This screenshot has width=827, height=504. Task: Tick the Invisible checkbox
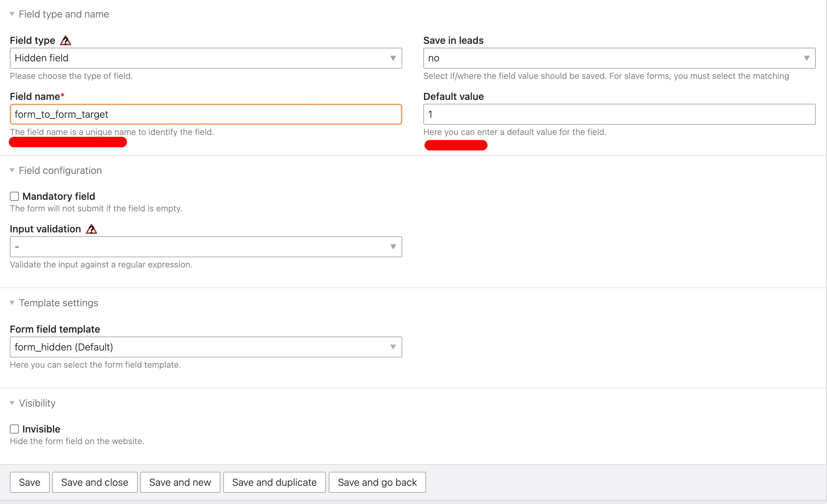point(14,429)
